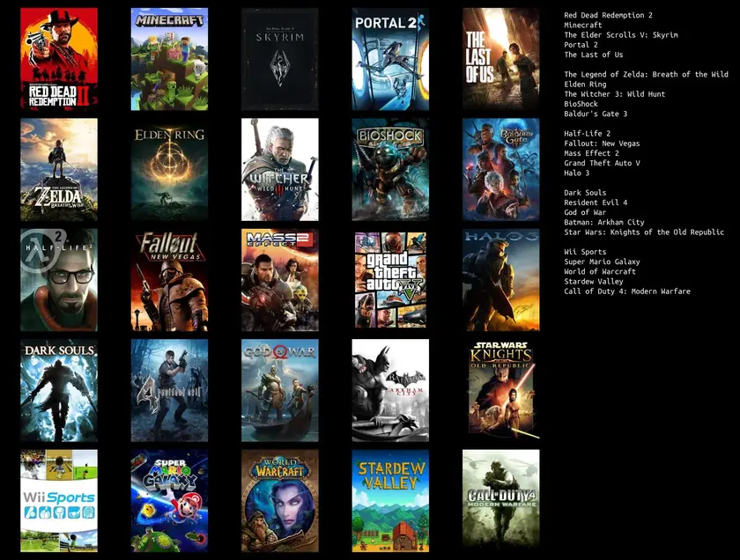Click 'Batman: Arkham City' in the list

coord(603,222)
